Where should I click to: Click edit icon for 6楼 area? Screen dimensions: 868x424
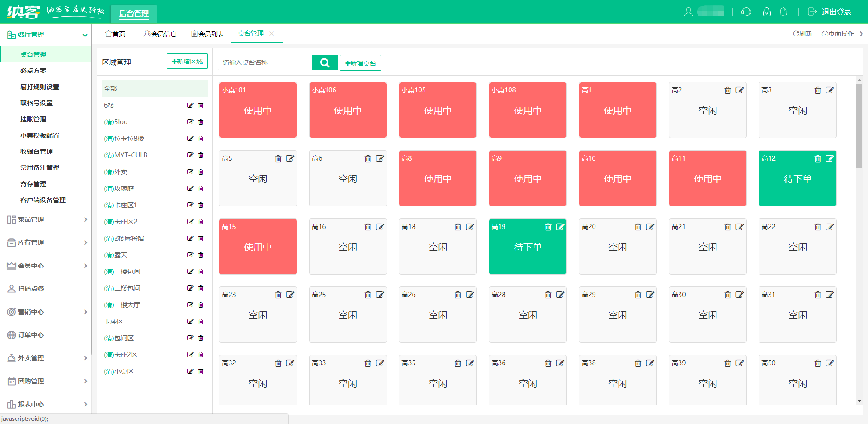pyautogui.click(x=190, y=105)
